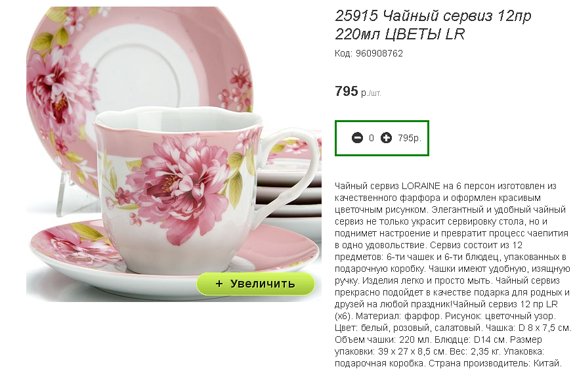The width and height of the screenshot is (575, 392).
Task: Click the green Увеличить button
Action: (255, 284)
